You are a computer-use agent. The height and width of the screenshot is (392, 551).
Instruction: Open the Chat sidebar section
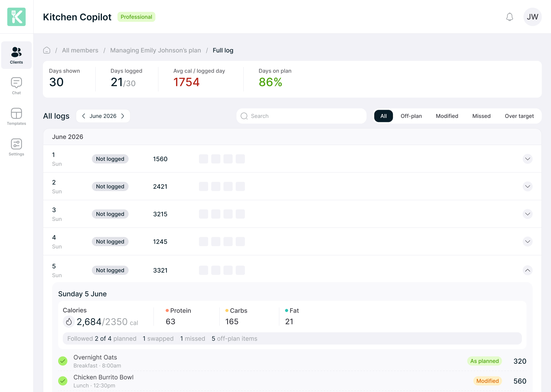tap(17, 86)
